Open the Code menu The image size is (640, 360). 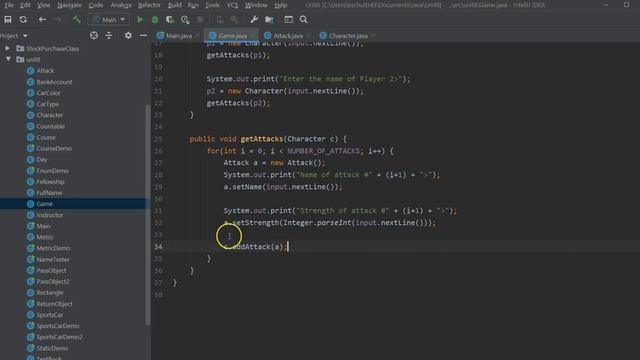tap(96, 5)
